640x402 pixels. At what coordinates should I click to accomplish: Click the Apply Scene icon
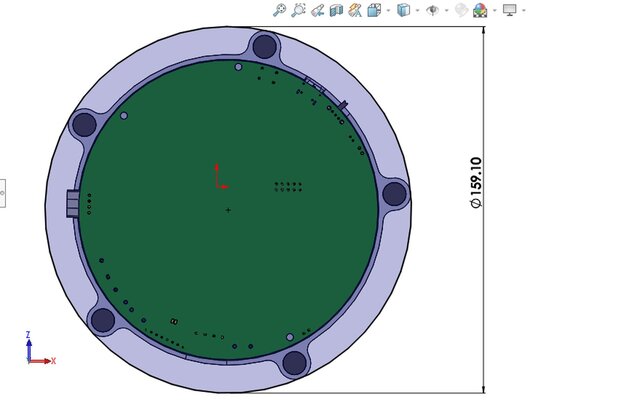pyautogui.click(x=479, y=10)
